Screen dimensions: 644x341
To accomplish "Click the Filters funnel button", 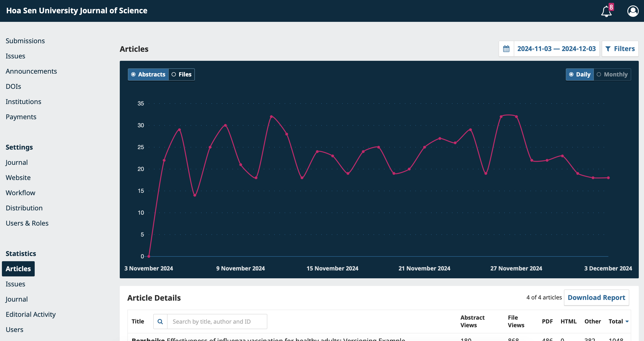I will (x=620, y=49).
